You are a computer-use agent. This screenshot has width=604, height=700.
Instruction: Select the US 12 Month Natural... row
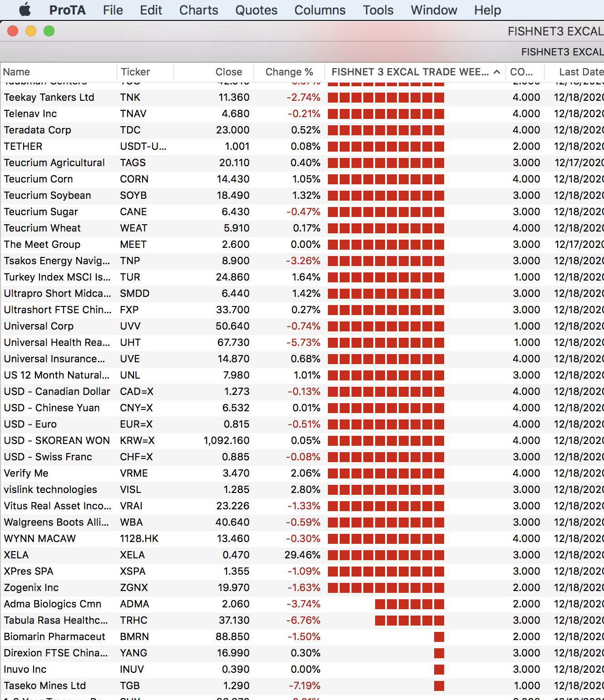coord(302,375)
